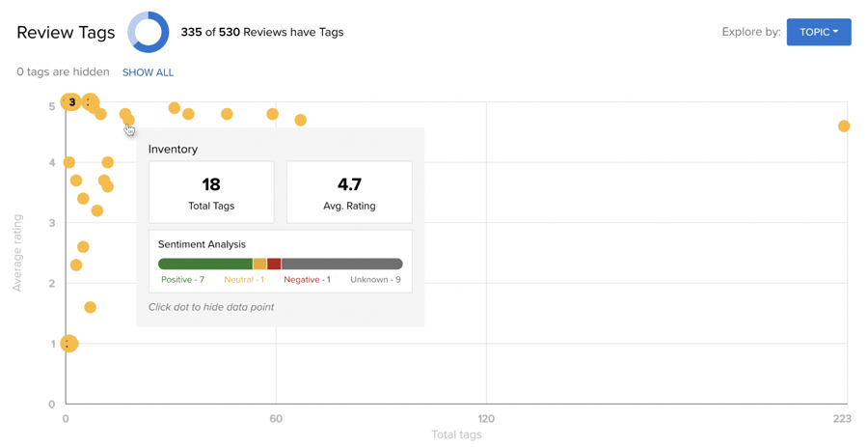Select the dot near rating 1.6

(x=90, y=307)
